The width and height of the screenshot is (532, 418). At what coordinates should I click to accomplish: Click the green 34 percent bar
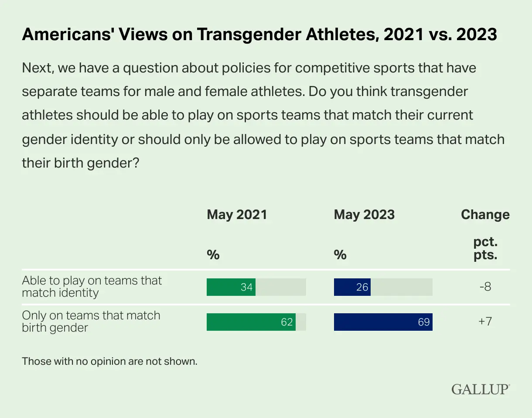point(231,287)
